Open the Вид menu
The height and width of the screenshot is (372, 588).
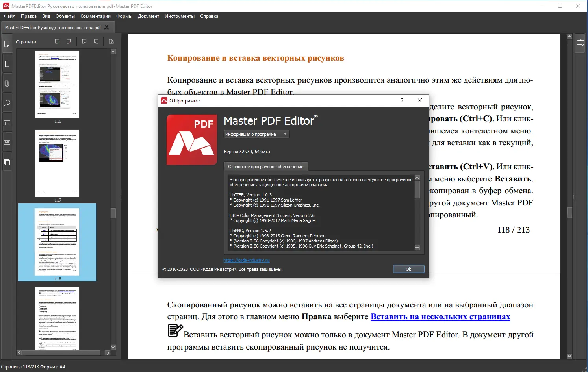(x=46, y=16)
